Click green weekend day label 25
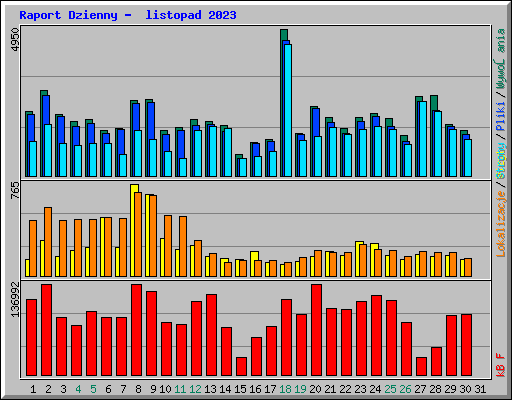The height and width of the screenshot is (400, 512). tap(390, 389)
